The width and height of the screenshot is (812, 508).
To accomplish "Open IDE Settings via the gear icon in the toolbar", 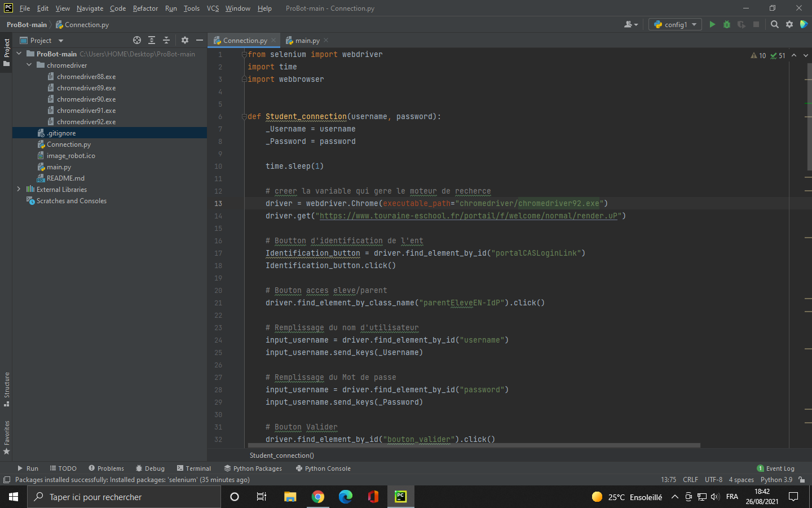I will (789, 24).
